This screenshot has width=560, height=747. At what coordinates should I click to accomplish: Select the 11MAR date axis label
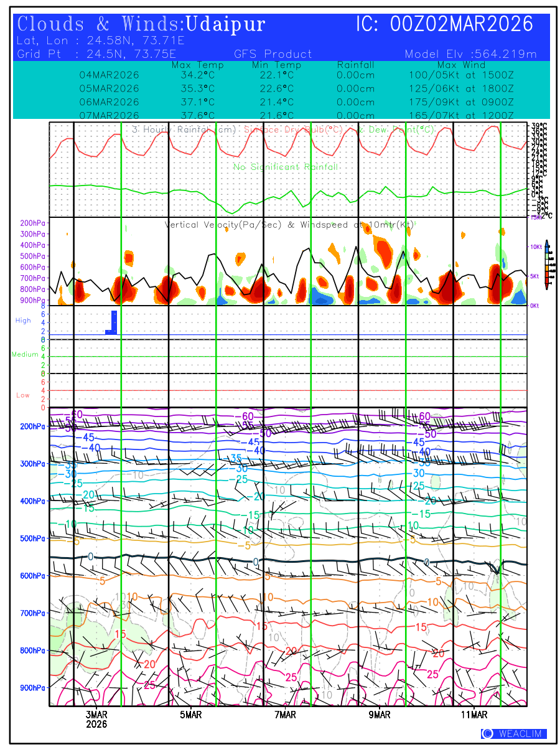pos(474,715)
